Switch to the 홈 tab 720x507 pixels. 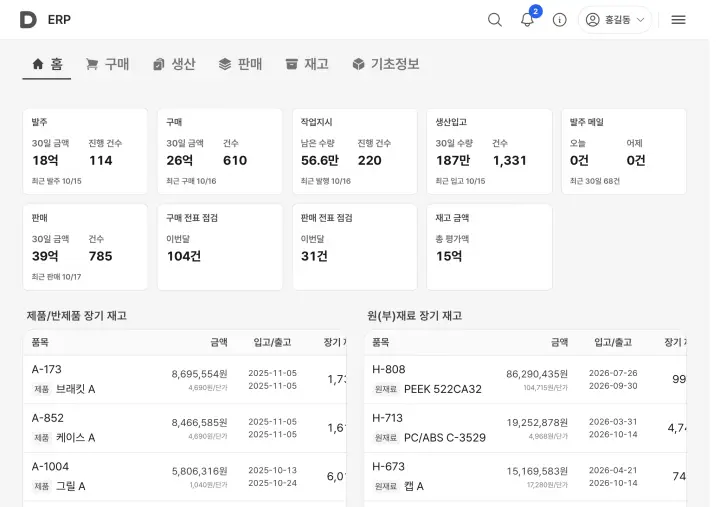point(47,64)
